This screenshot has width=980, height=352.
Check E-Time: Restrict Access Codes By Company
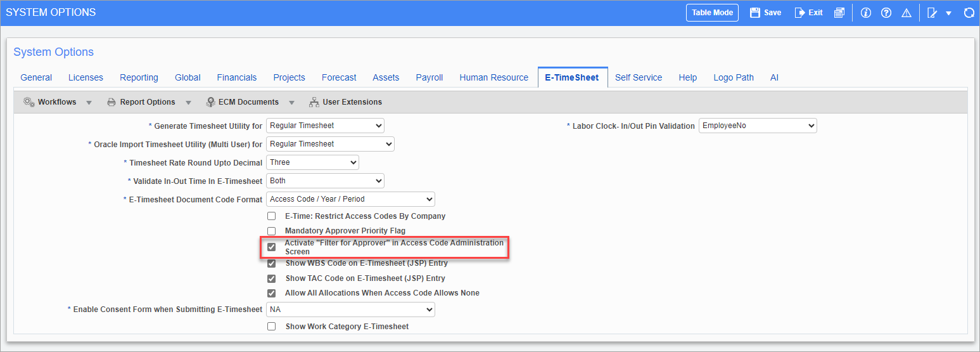[271, 216]
